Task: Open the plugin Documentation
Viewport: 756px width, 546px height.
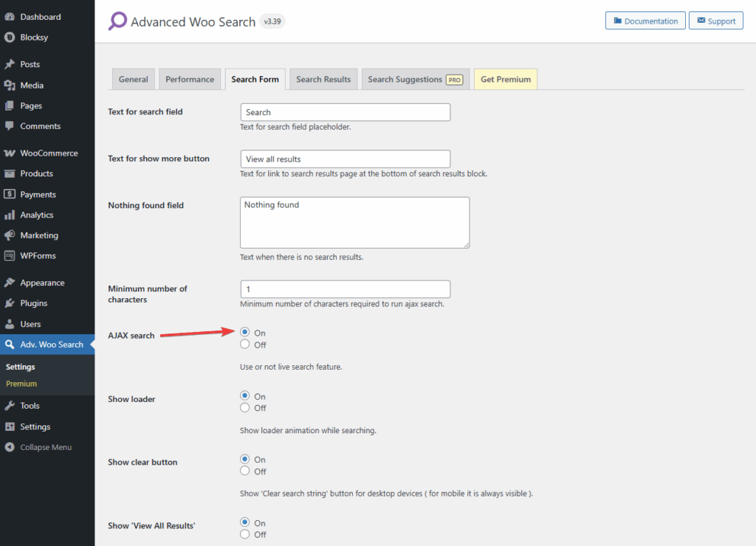Action: (x=645, y=21)
